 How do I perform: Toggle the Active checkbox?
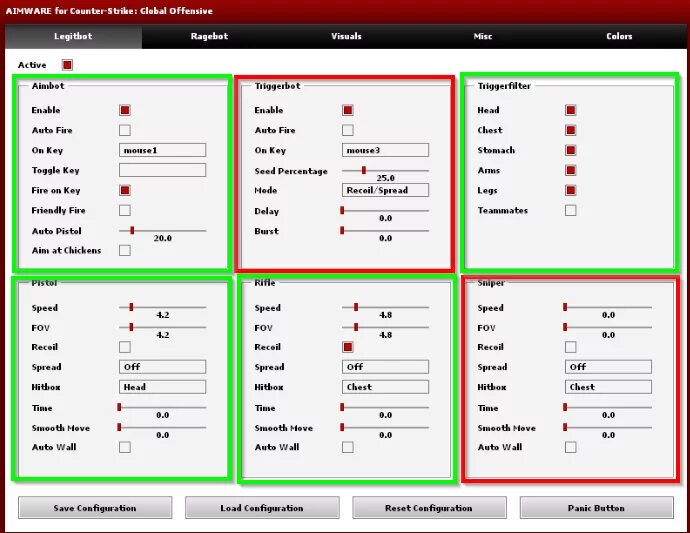click(67, 65)
